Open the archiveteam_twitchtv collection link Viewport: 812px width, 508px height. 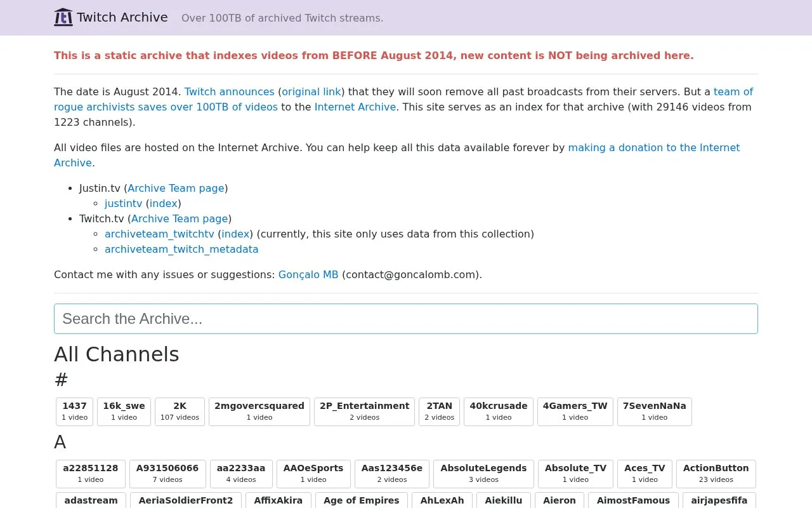coord(159,234)
